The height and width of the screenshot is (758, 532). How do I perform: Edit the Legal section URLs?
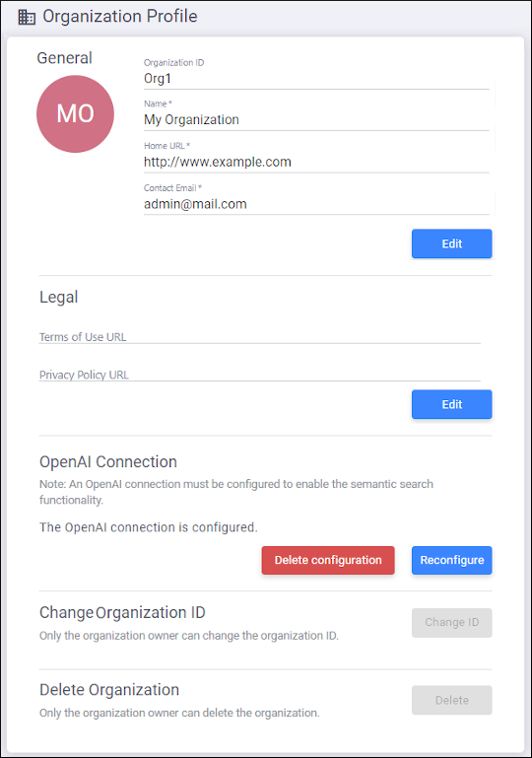(452, 404)
